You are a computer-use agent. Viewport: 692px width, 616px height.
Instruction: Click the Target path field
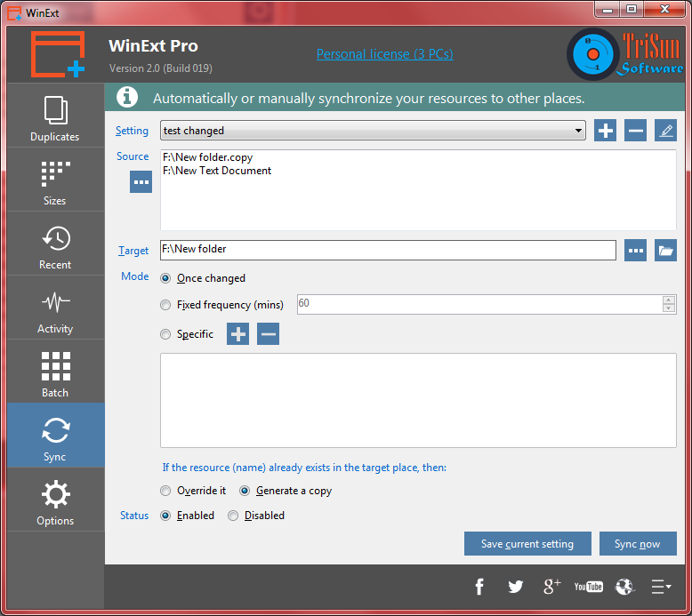(388, 250)
